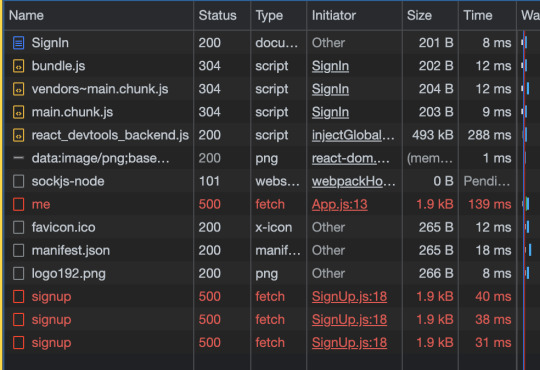Open the App.js:13 initiator link
The height and width of the screenshot is (370, 540).
[x=340, y=205]
